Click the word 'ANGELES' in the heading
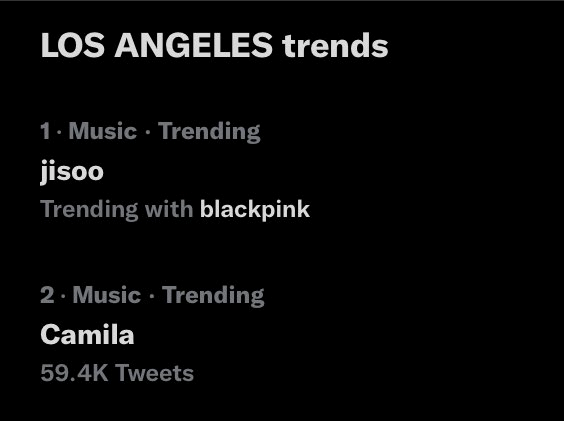 [194, 45]
